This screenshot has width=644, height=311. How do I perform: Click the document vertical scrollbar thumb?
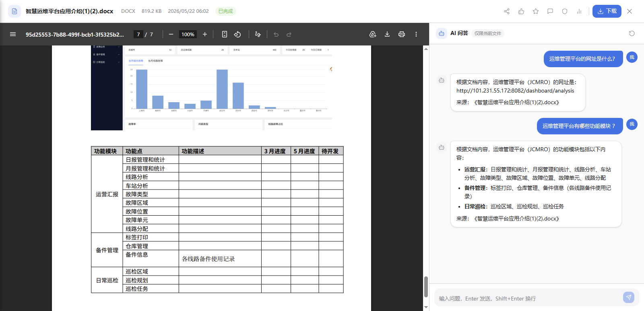point(426,286)
